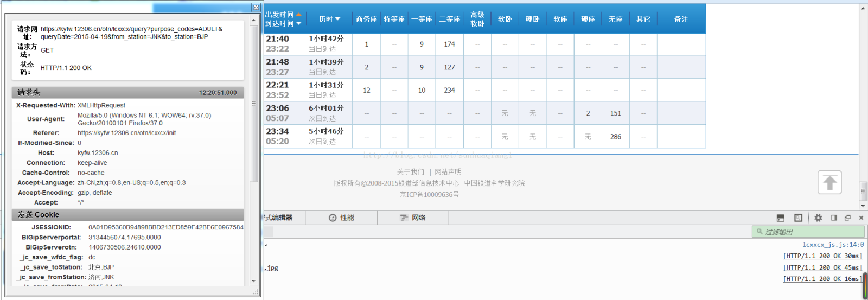The image size is (868, 300).
Task: Select the 21:48 departure train row
Action: (x=485, y=67)
